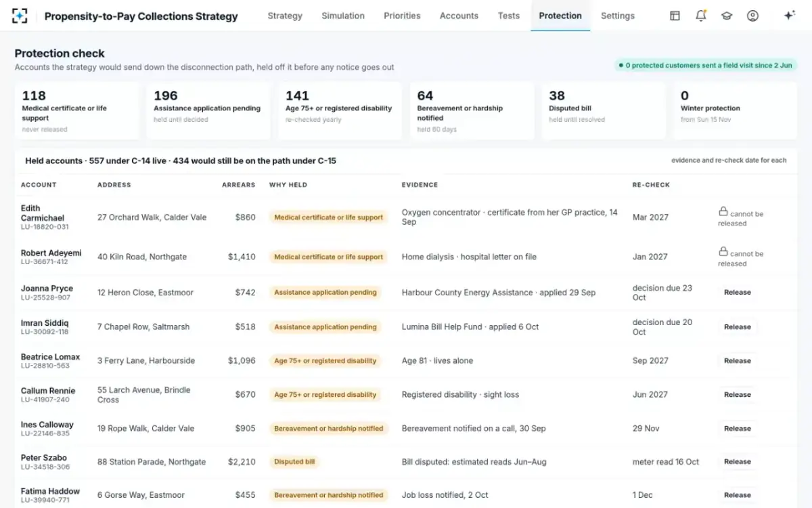Viewport: 812px width, 508px height.
Task: Go to the Priorities tab
Action: 402,16
